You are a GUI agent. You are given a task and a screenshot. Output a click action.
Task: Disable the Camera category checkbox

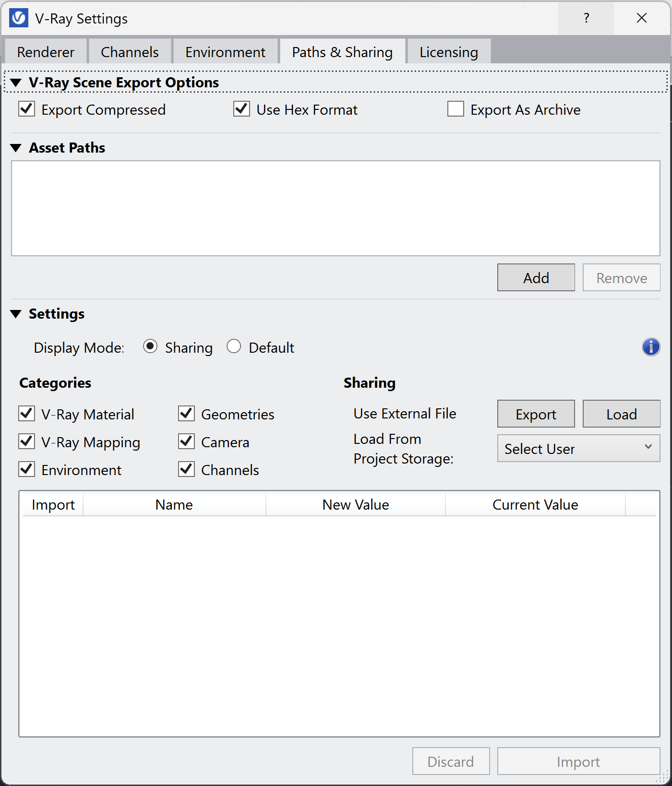(x=186, y=441)
